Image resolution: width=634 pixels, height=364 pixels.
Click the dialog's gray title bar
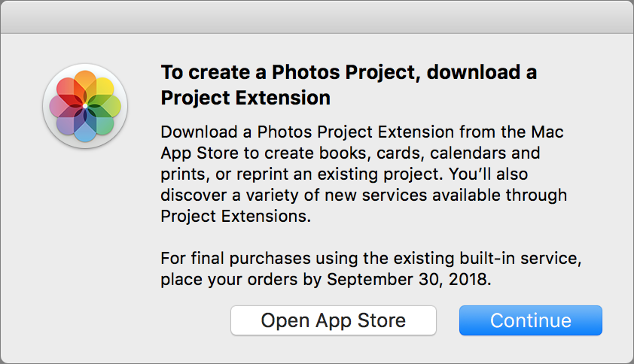pyautogui.click(x=317, y=17)
